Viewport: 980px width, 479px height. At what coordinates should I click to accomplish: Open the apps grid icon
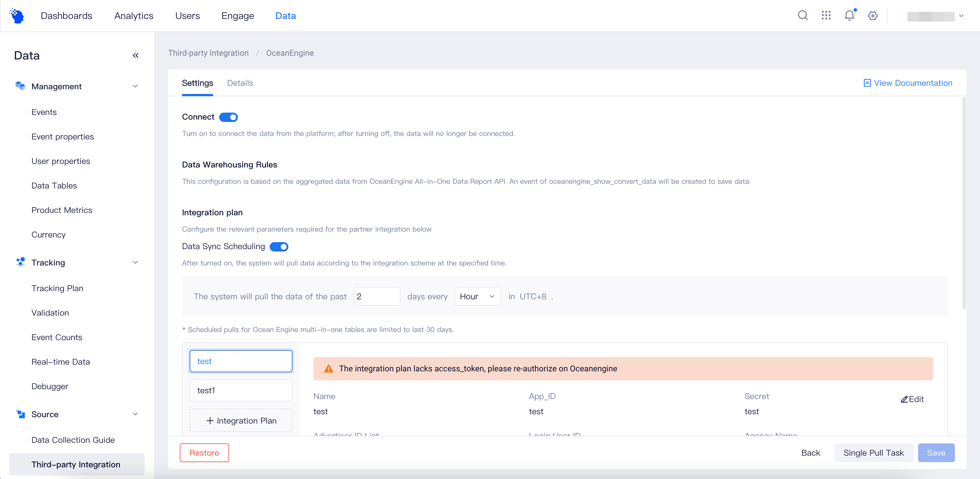tap(826, 15)
